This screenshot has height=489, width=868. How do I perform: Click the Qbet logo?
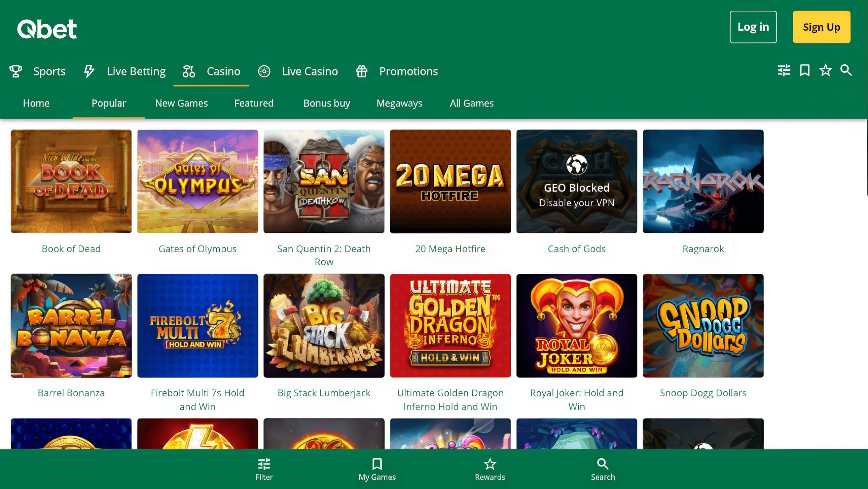[x=47, y=29]
